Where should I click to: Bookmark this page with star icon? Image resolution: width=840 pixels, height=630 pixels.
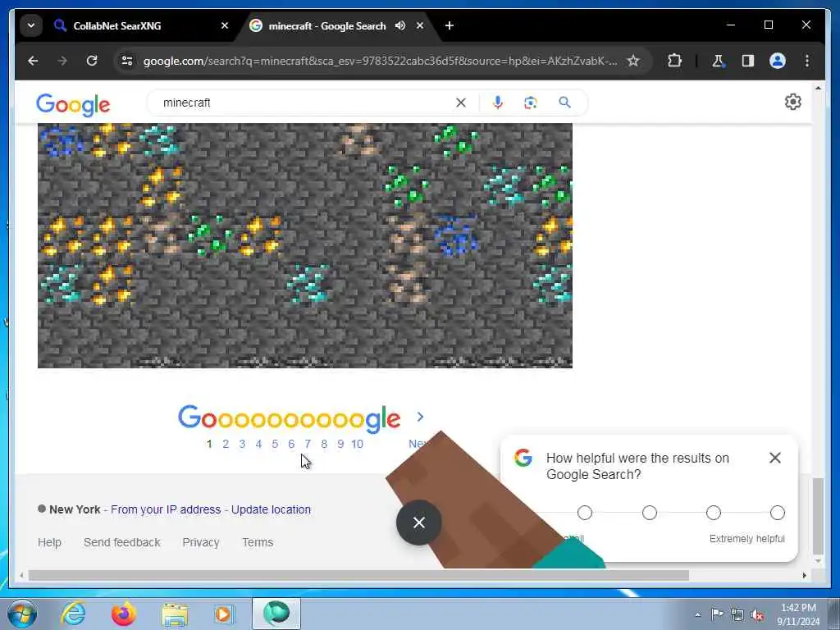coord(633,61)
